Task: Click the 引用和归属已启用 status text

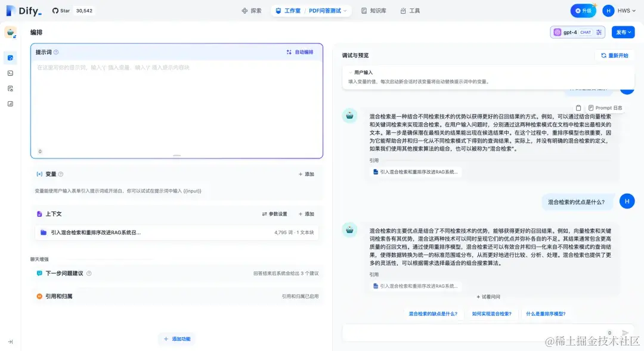Action: (300, 296)
